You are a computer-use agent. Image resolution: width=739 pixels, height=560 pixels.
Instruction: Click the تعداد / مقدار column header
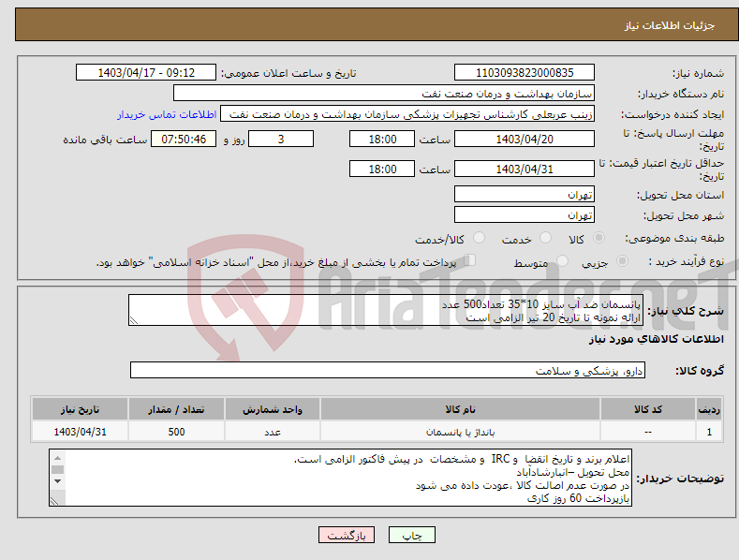[x=176, y=409]
